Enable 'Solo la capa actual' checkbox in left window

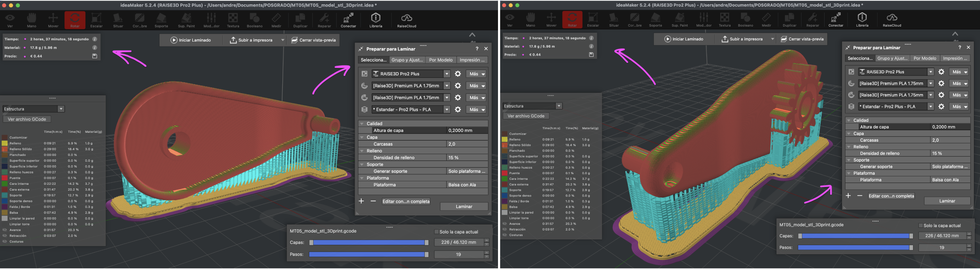(436, 232)
